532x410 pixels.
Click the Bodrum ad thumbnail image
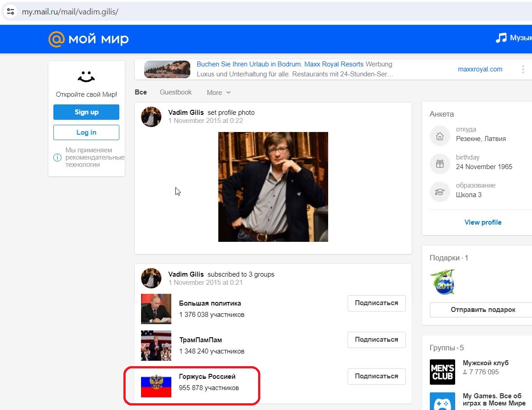coord(167,69)
